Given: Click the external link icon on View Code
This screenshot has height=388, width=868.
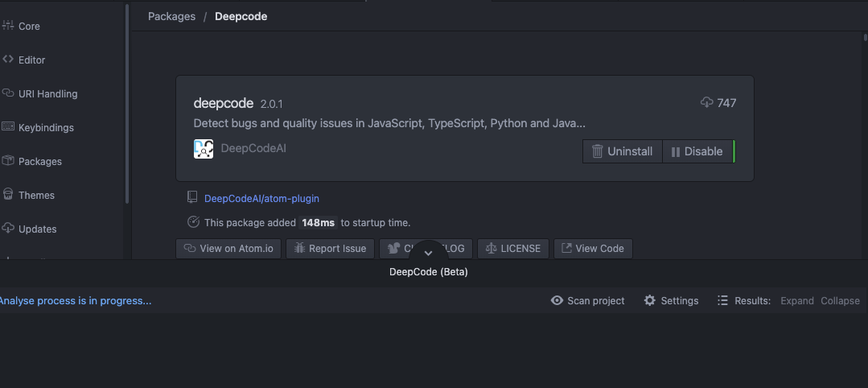Looking at the screenshot, I should click(x=566, y=248).
